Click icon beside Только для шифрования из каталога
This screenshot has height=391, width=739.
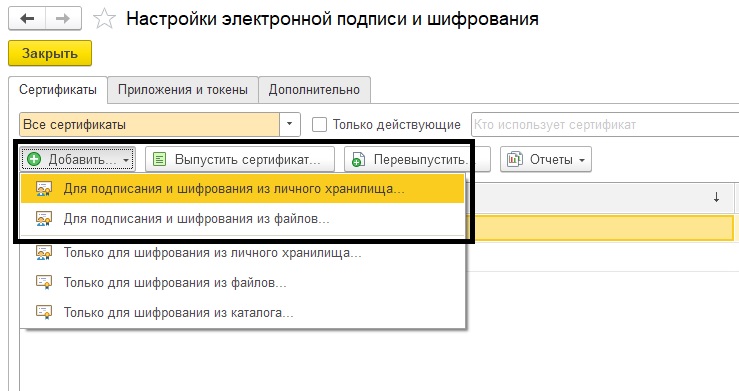point(44,312)
